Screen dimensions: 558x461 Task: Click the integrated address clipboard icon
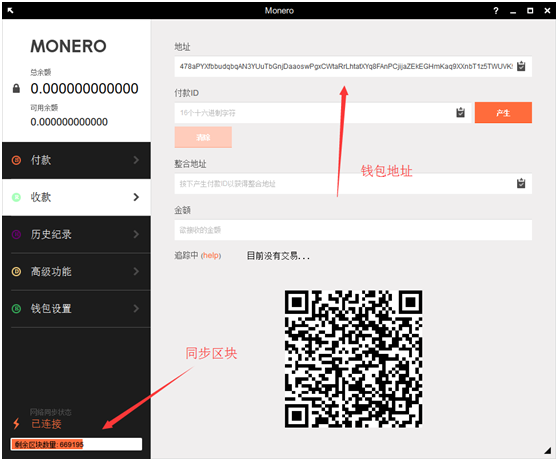(521, 184)
